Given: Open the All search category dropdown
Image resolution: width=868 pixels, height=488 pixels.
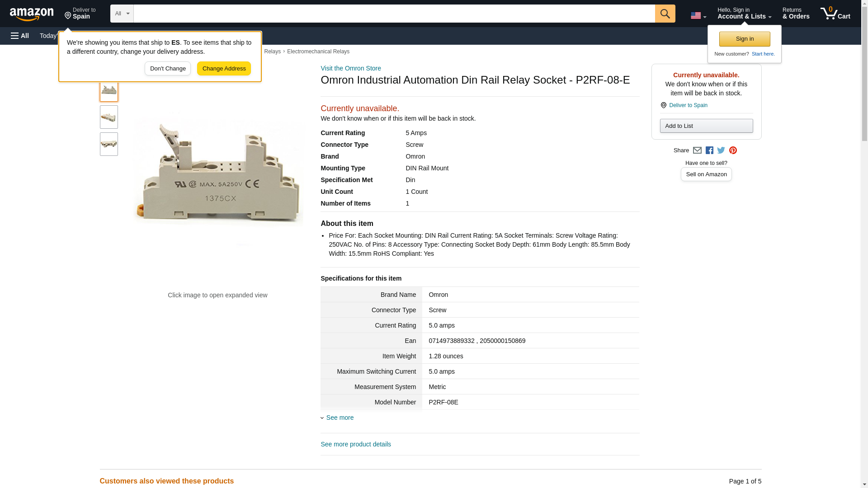Looking at the screenshot, I should pos(122,14).
